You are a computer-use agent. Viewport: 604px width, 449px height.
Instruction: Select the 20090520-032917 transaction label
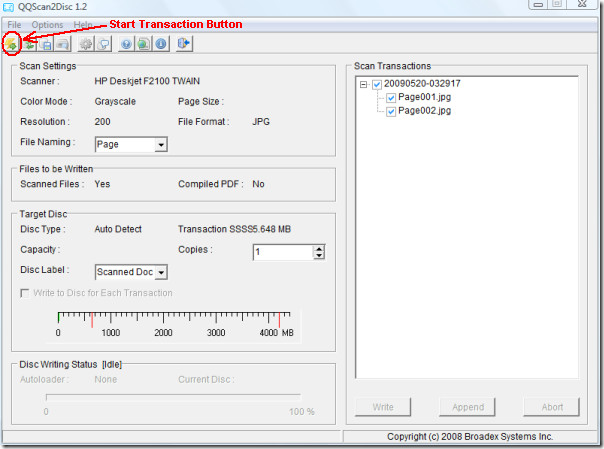pyautogui.click(x=422, y=84)
